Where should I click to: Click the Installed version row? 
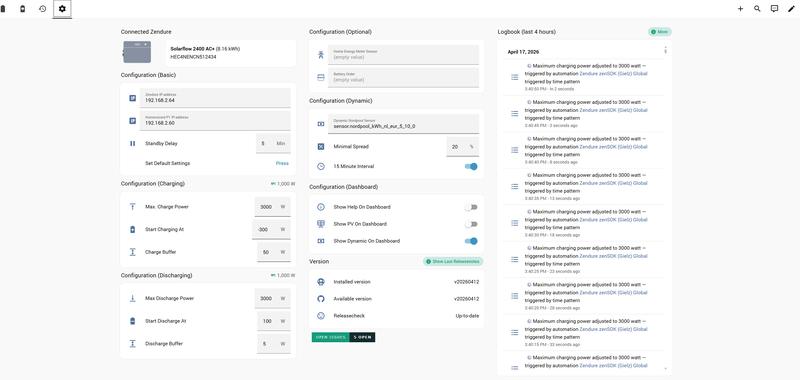click(397, 282)
